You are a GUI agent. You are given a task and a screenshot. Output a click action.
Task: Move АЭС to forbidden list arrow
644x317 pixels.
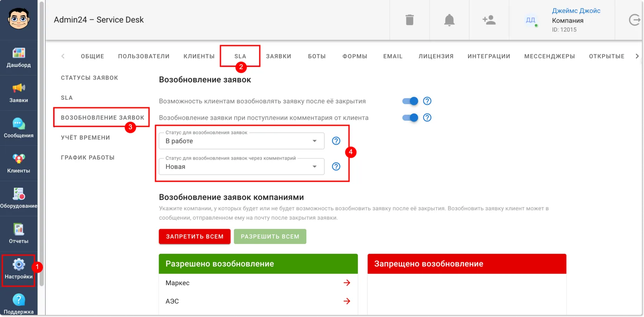pyautogui.click(x=347, y=301)
